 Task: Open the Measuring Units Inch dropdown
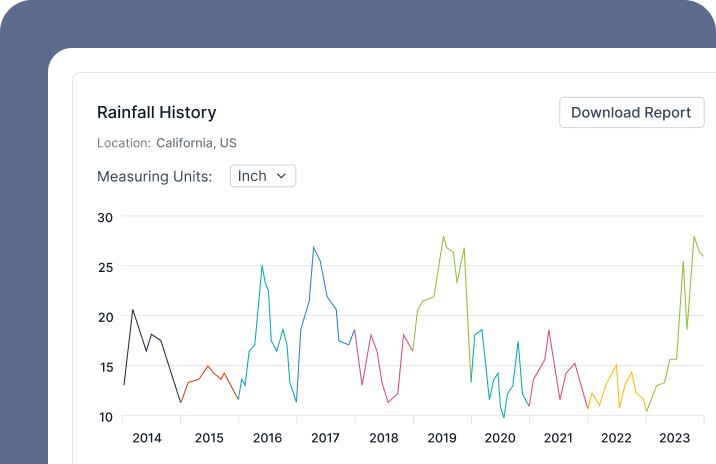pyautogui.click(x=263, y=176)
